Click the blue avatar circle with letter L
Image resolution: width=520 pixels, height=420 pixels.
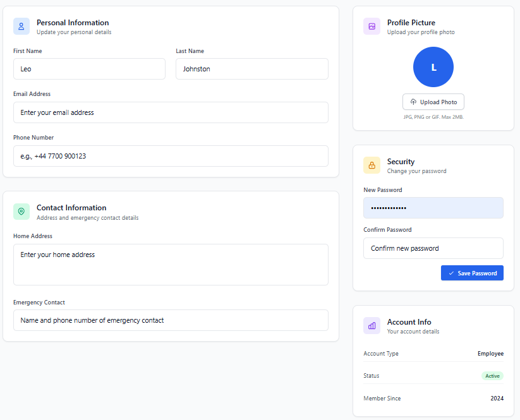tap(433, 67)
